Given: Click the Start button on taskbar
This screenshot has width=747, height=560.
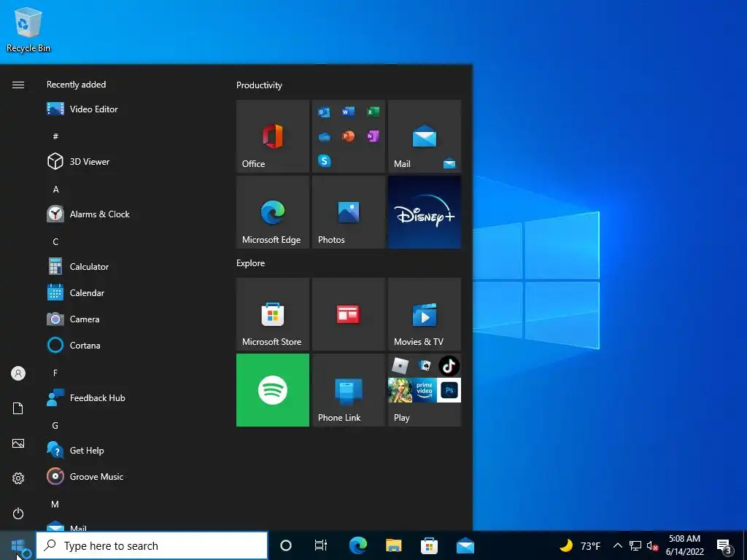Looking at the screenshot, I should (x=18, y=545).
